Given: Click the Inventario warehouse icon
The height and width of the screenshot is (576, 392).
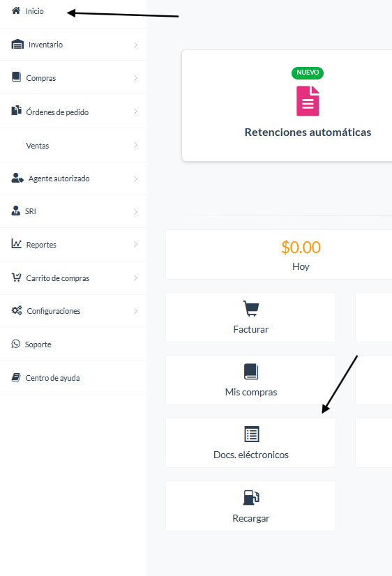Looking at the screenshot, I should pyautogui.click(x=17, y=45).
